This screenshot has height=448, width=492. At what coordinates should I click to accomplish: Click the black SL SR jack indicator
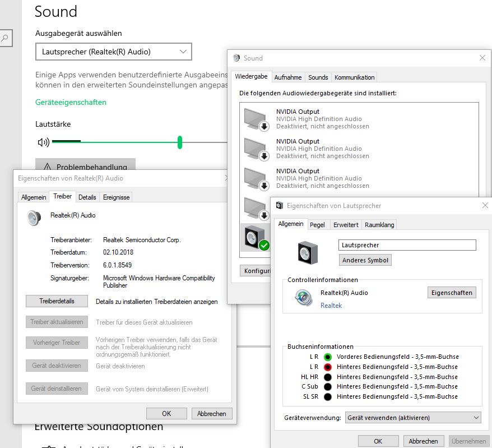click(328, 396)
